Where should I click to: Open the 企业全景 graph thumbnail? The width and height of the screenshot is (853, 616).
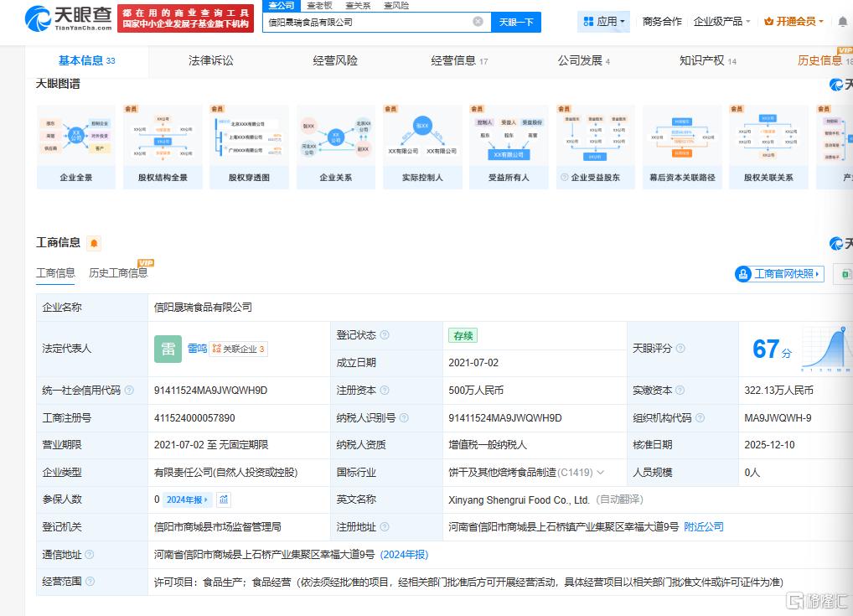[x=76, y=147]
